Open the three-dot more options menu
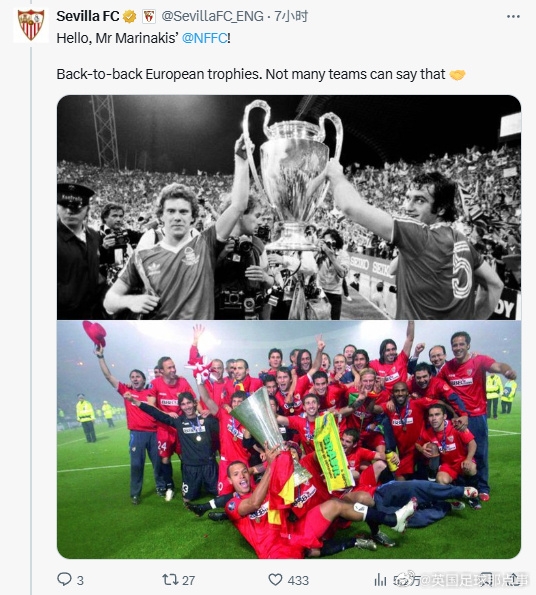Viewport: 536px width, 595px height. tap(513, 16)
